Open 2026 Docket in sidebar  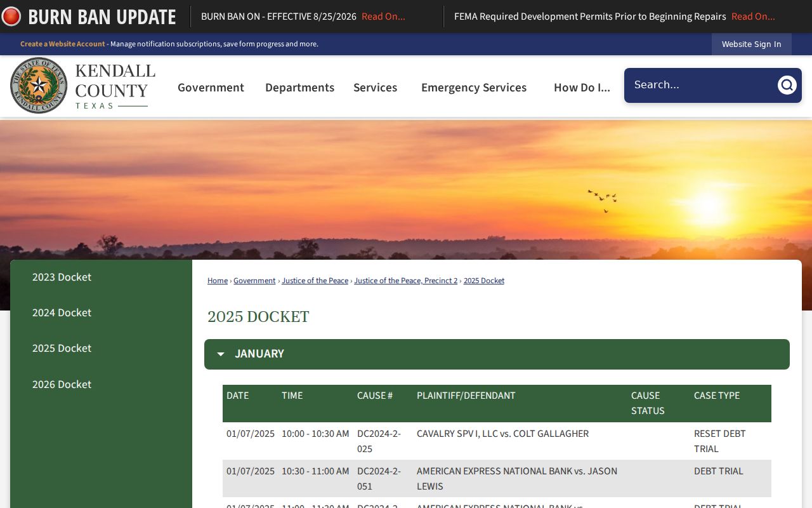tap(62, 385)
